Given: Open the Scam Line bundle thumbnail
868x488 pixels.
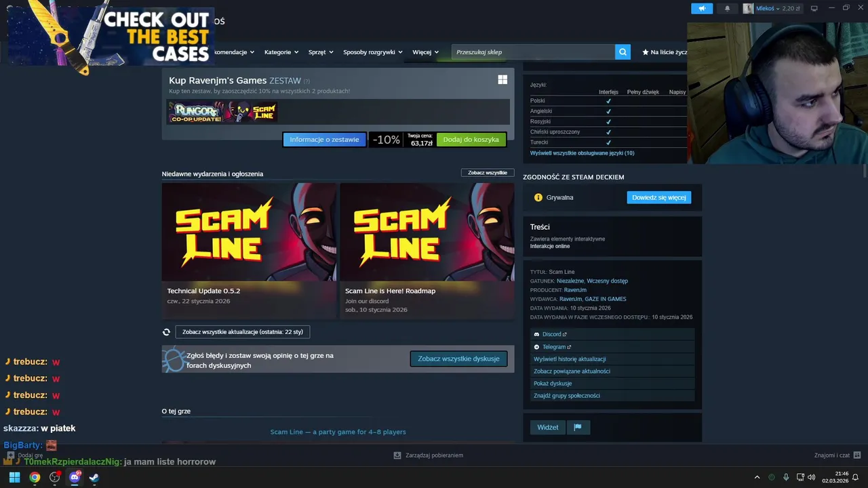Looking at the screenshot, I should click(x=250, y=112).
